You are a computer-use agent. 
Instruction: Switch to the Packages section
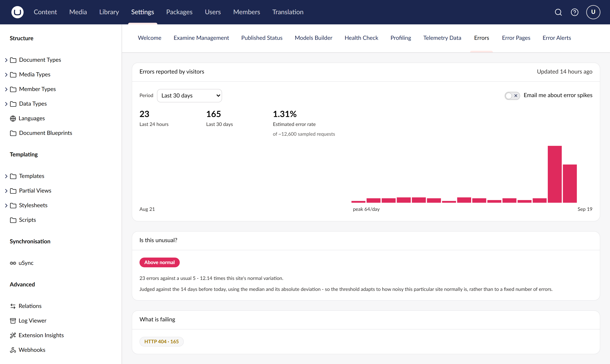[179, 12]
